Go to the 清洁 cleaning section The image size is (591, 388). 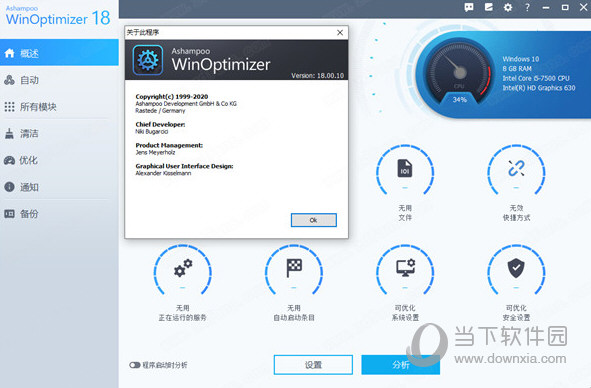pos(59,133)
